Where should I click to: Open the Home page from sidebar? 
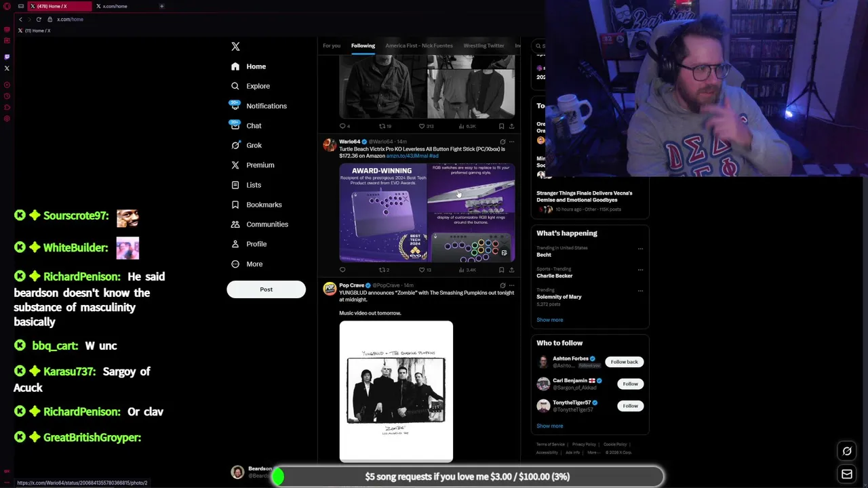[x=248, y=66]
